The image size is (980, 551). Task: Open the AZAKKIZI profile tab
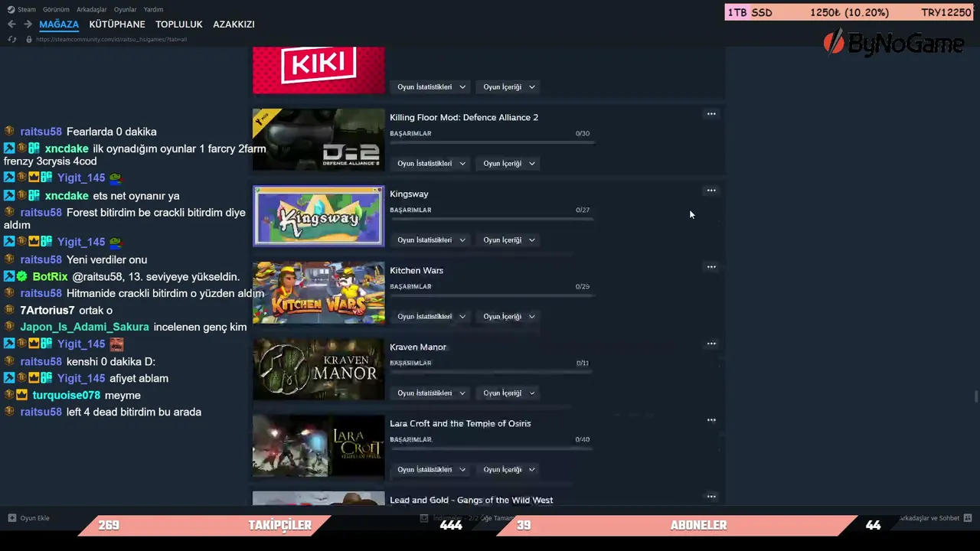click(x=234, y=24)
